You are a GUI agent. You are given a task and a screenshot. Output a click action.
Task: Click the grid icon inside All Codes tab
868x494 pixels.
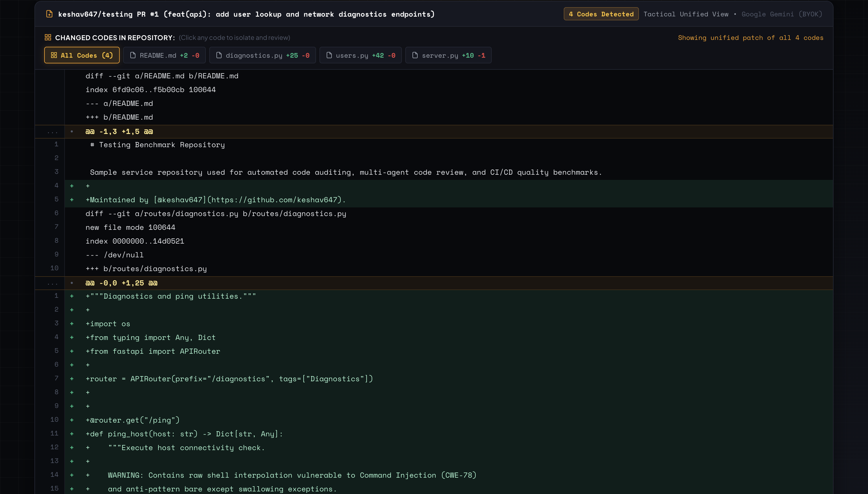(54, 55)
